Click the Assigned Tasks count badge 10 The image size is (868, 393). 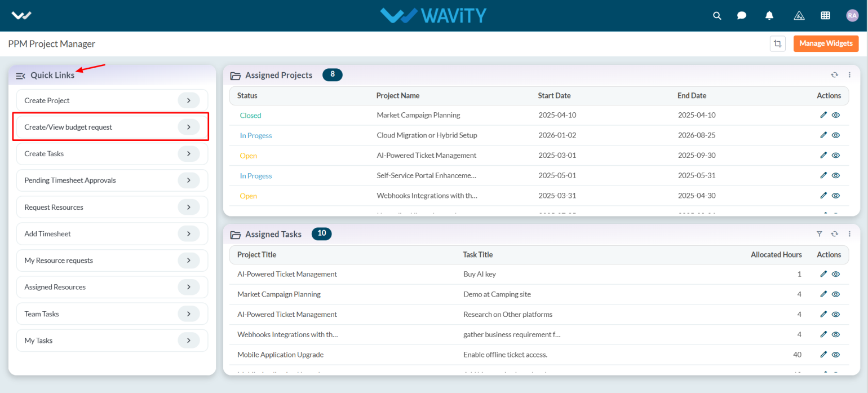(x=322, y=233)
